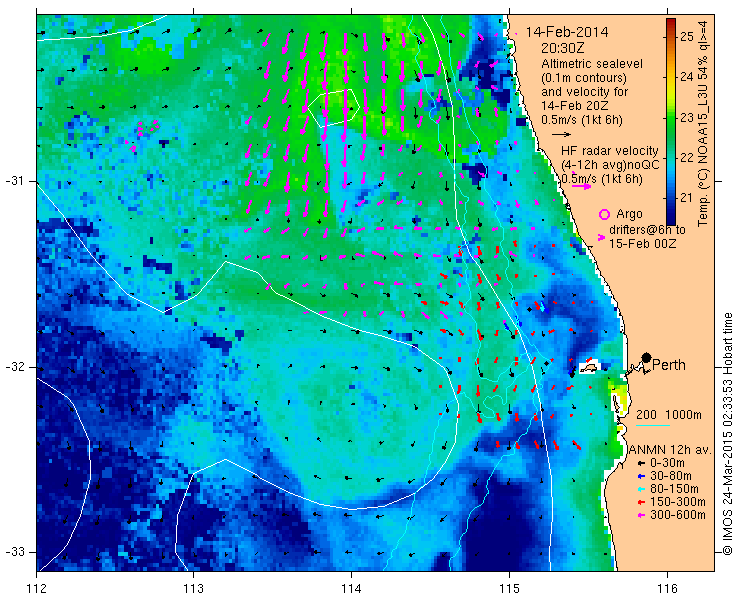This screenshot has height=600, width=740.
Task: Click the cyan bathymetry legend line
Action: click(x=653, y=426)
